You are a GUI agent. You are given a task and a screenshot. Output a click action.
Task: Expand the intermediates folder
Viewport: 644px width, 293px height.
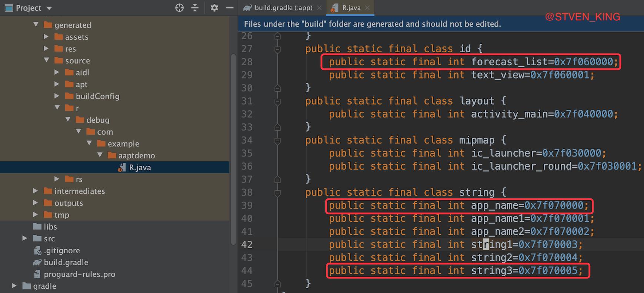pyautogui.click(x=36, y=191)
